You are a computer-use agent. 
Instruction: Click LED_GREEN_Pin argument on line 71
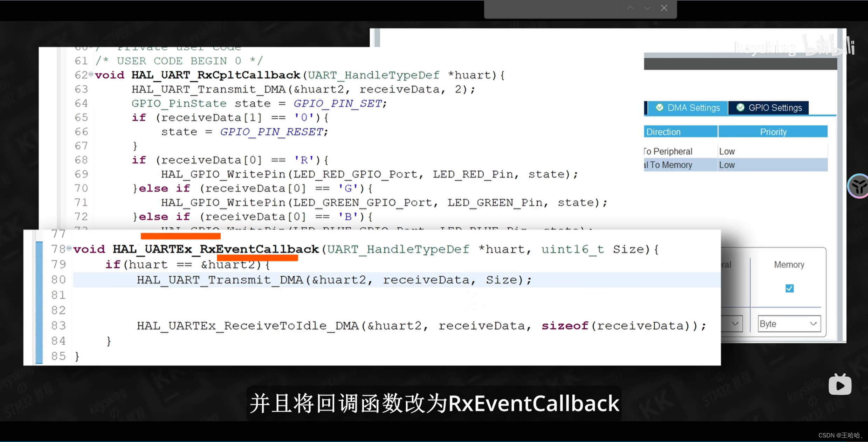point(495,202)
